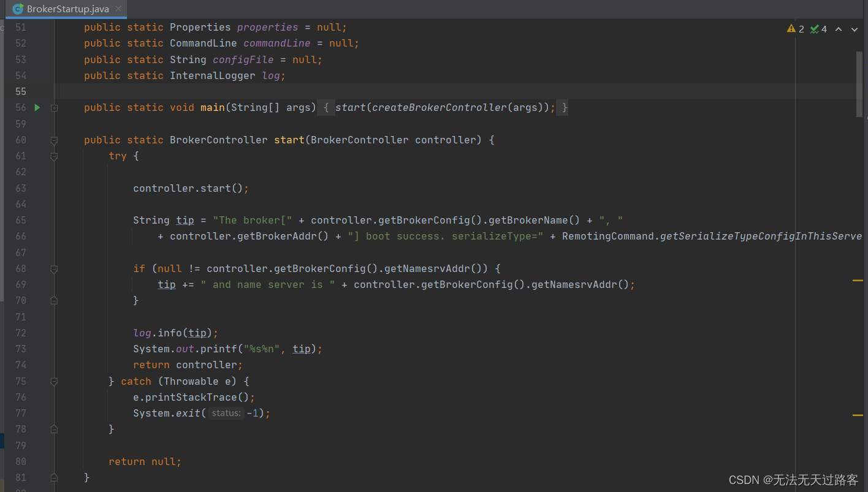This screenshot has height=492, width=868.
Task: Click the editor vertical scrollbar thumb
Action: (859, 84)
